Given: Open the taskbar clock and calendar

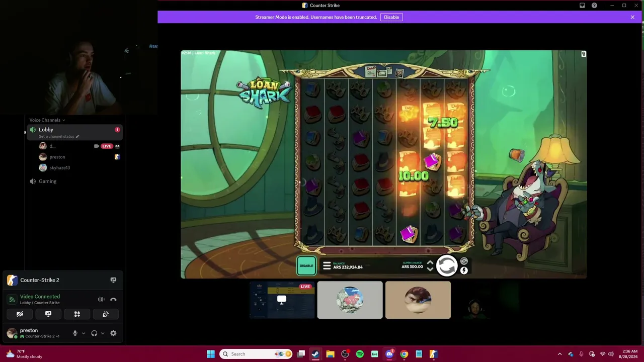Looking at the screenshot, I should click(x=629, y=354).
